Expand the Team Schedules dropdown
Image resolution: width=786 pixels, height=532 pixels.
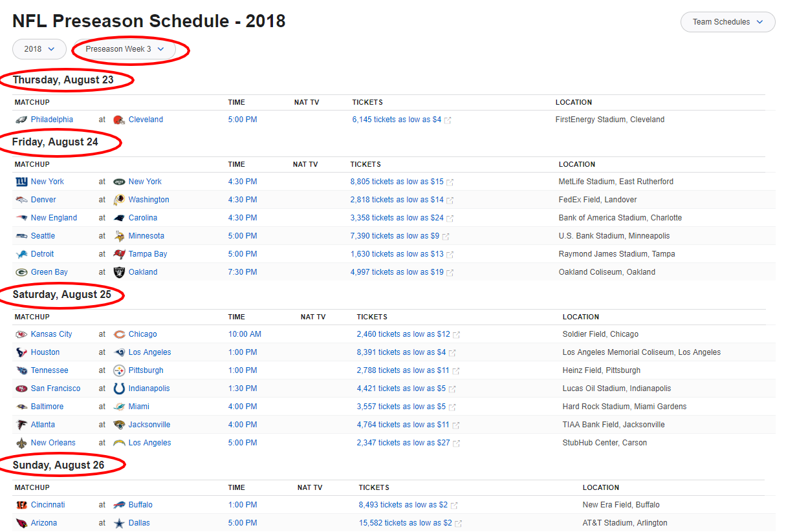tap(728, 22)
